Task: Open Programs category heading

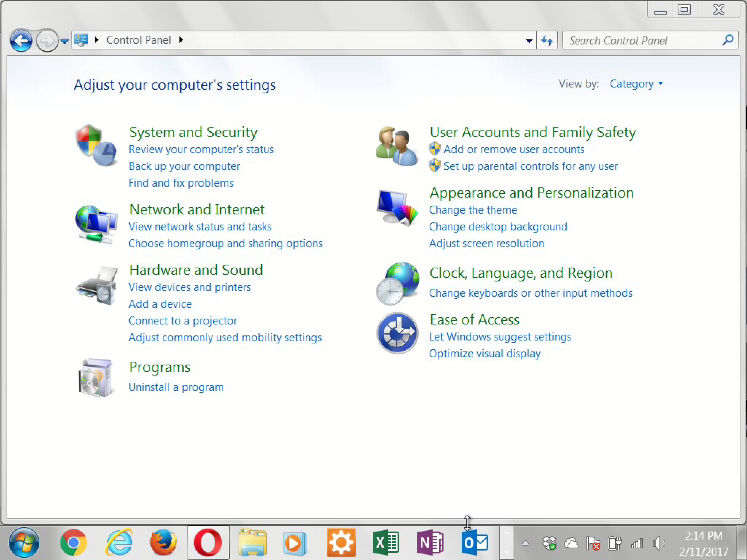Action: point(160,367)
